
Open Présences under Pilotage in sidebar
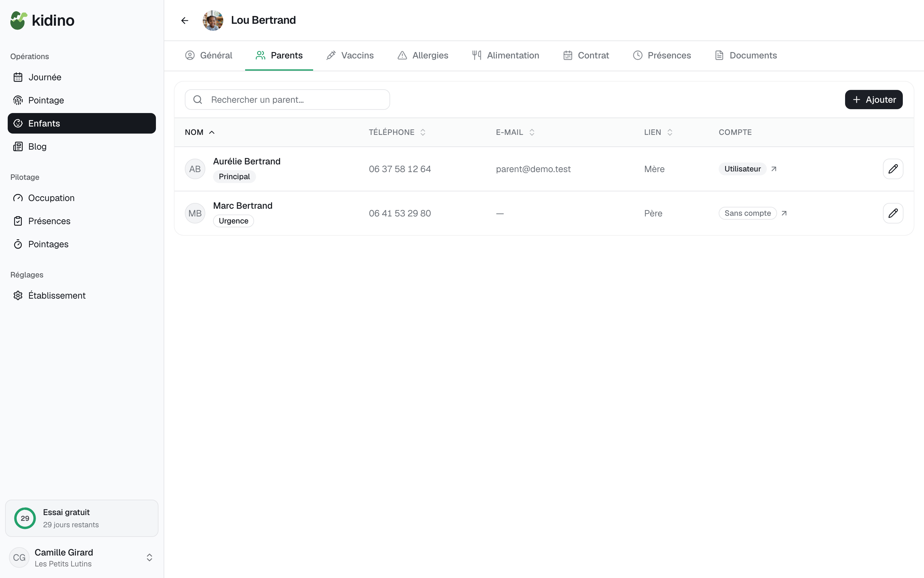pos(82,221)
